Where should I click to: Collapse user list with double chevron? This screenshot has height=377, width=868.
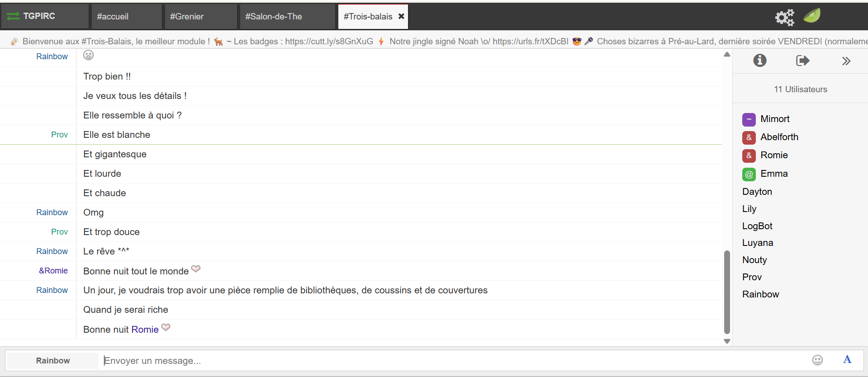pyautogui.click(x=846, y=61)
